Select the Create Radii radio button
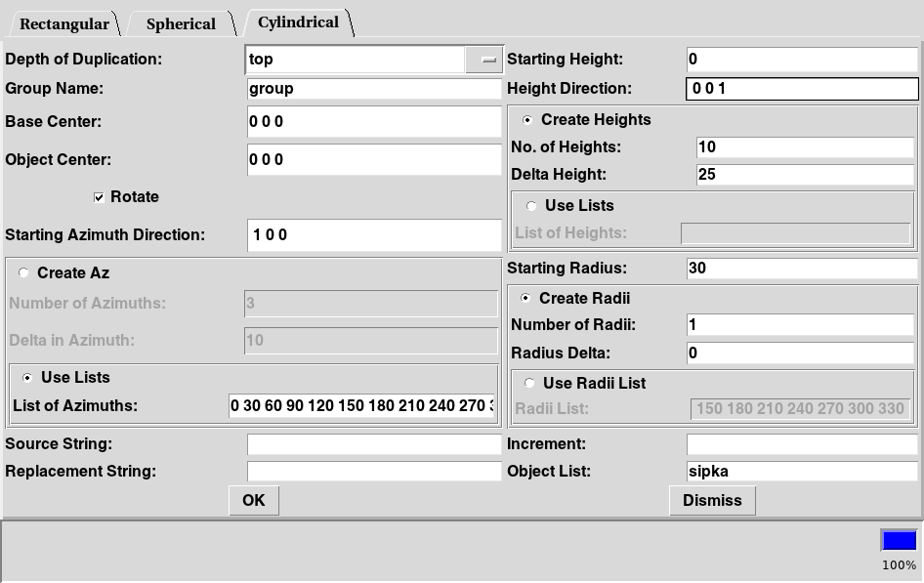Viewport: 924px width, 583px height. coord(525,298)
